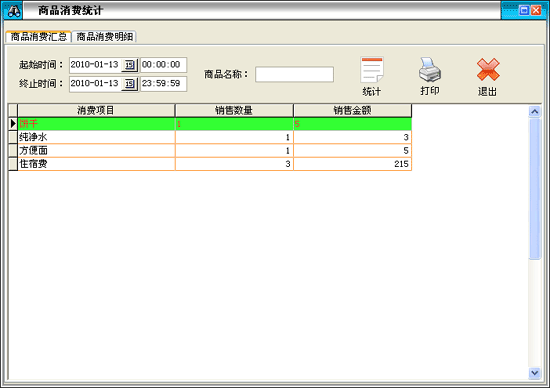Click the 统计 statistics document icon

pyautogui.click(x=372, y=70)
